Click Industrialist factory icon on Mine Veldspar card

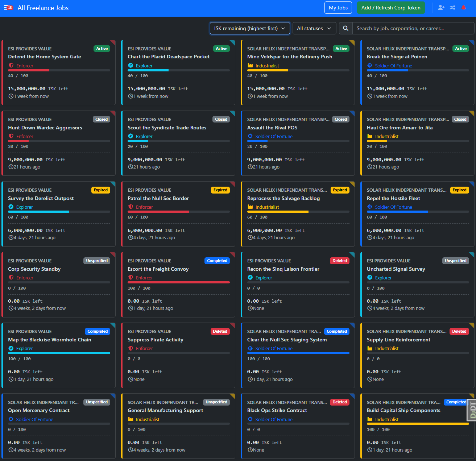point(250,66)
